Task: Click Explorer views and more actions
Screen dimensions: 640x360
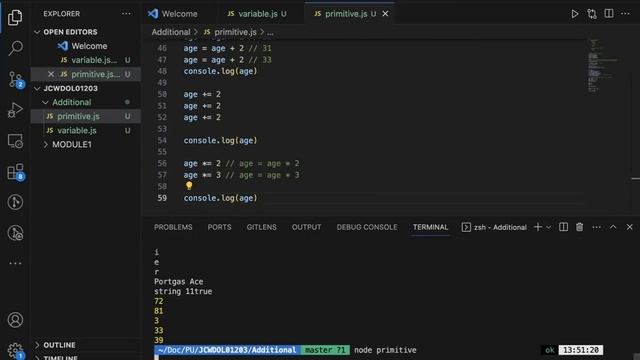Action: click(126, 13)
